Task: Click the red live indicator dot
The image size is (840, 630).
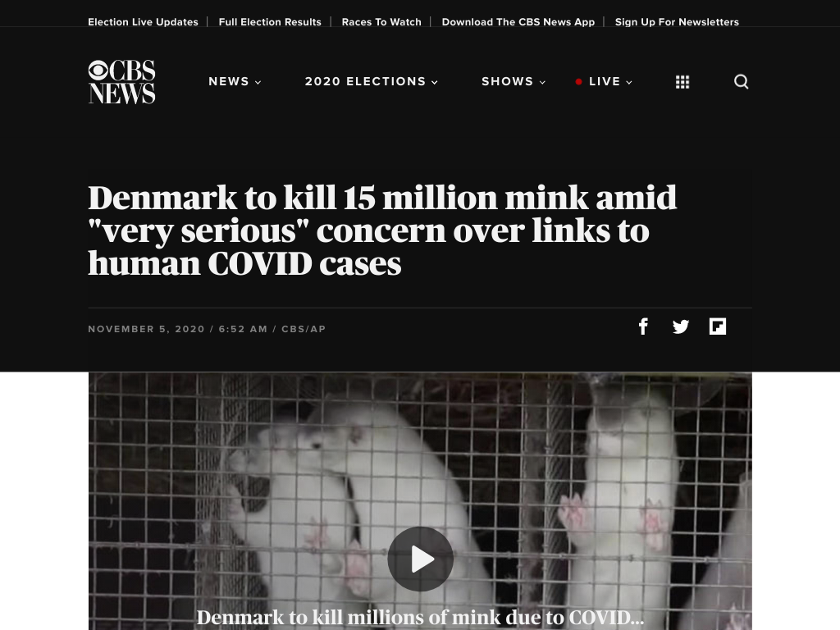Action: coord(578,82)
